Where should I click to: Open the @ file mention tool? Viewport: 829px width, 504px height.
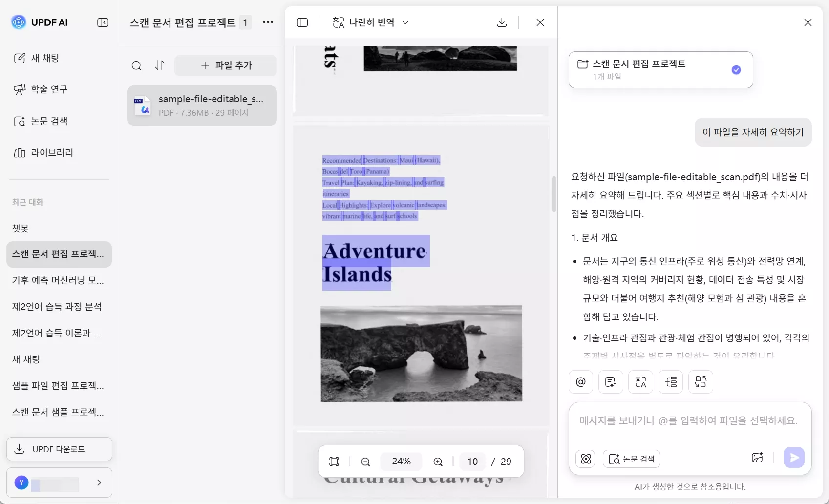click(x=580, y=382)
